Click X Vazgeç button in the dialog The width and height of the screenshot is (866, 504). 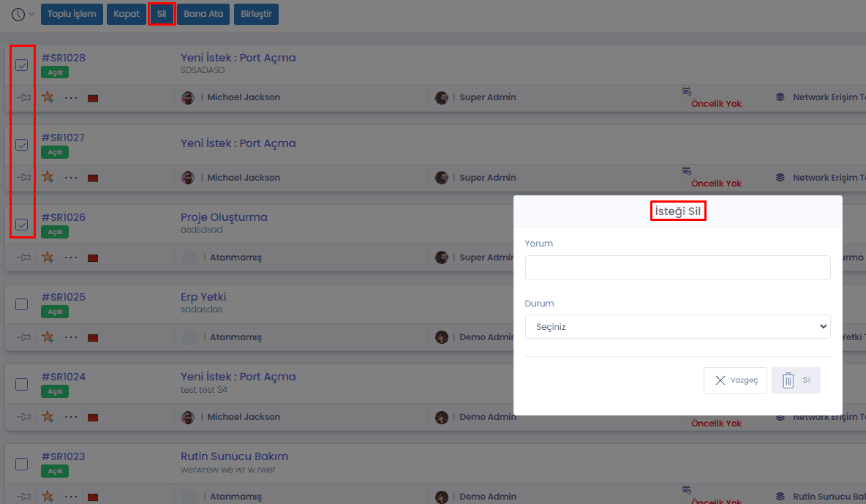pos(735,380)
